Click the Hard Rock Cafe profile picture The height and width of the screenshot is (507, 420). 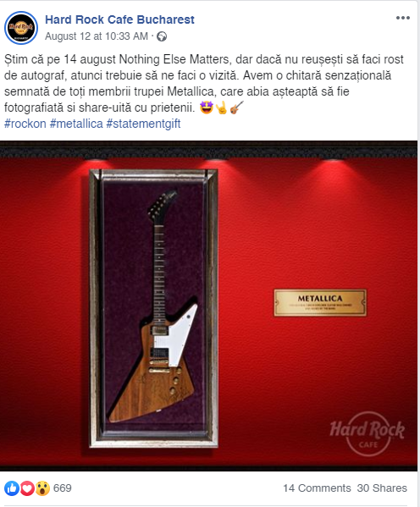click(21, 28)
